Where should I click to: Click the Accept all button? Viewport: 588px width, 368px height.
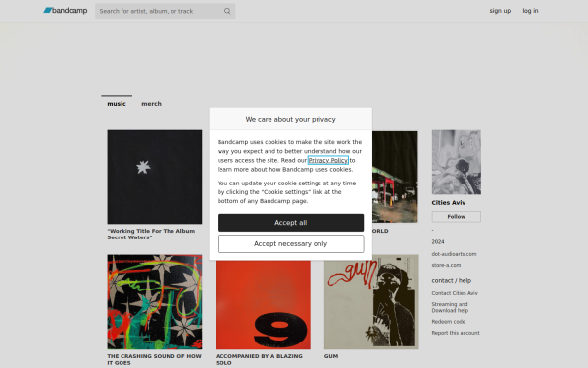point(290,223)
